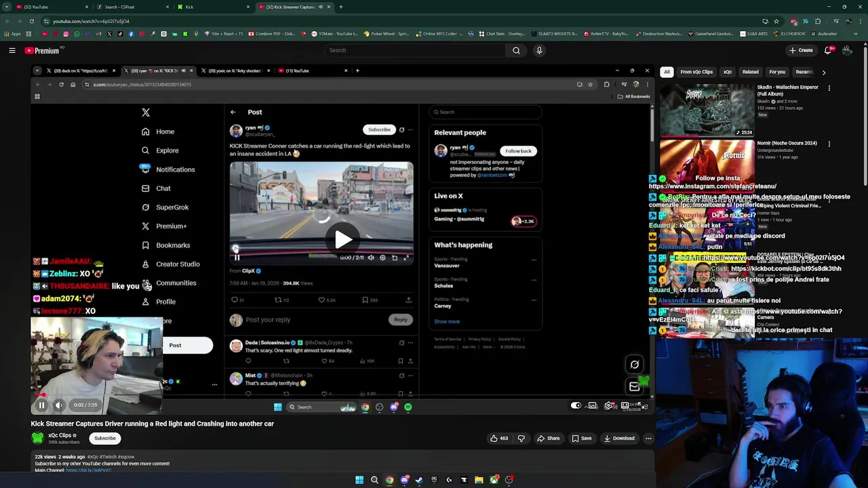Open Steam from the Windows taskbar

pos(419,480)
